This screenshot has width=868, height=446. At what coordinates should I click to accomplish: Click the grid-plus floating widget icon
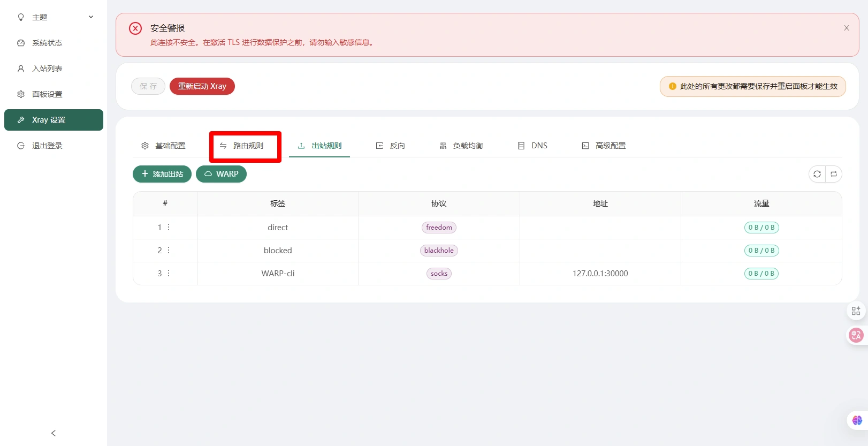(x=856, y=311)
